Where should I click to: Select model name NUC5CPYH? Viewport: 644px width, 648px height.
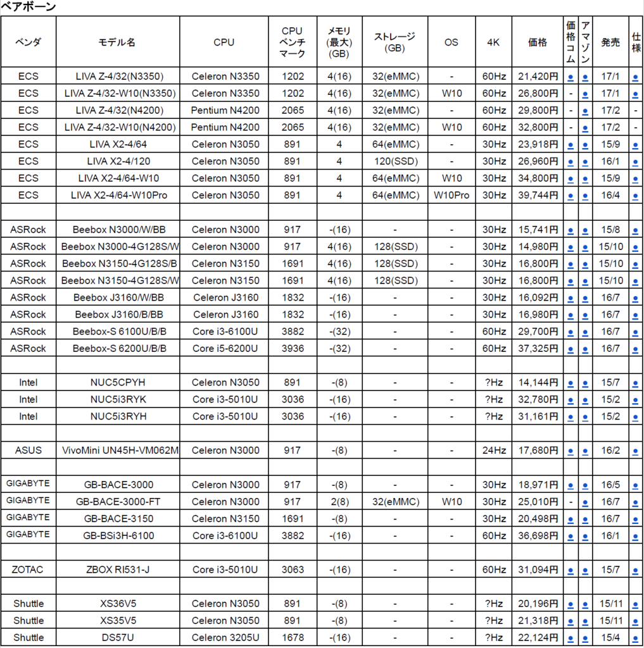point(118,382)
